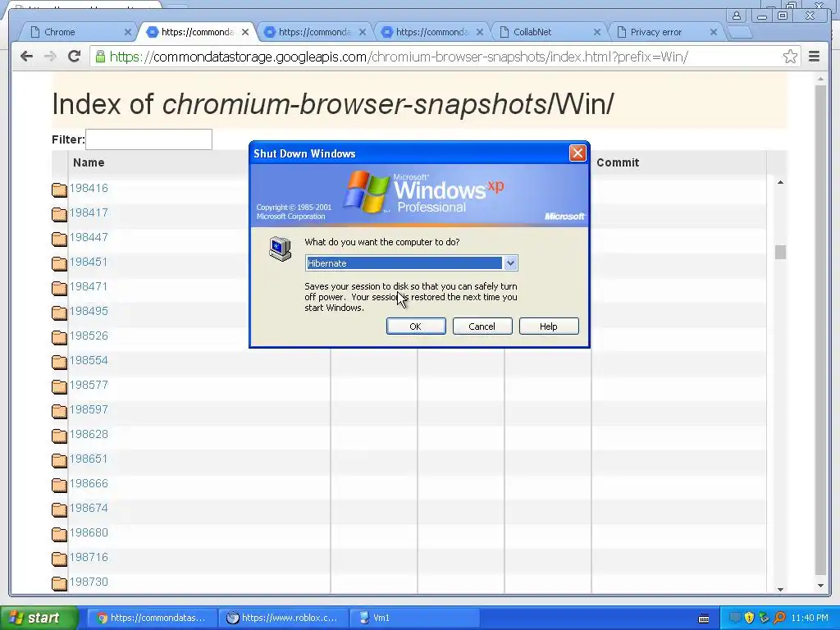
Task: Click the folder icon beside 198716
Action: [x=59, y=559]
